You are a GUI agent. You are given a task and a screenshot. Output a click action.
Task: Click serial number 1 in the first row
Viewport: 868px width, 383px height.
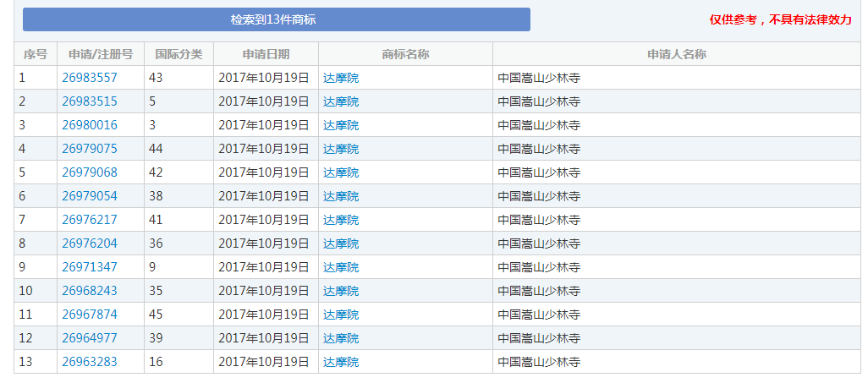[22, 78]
